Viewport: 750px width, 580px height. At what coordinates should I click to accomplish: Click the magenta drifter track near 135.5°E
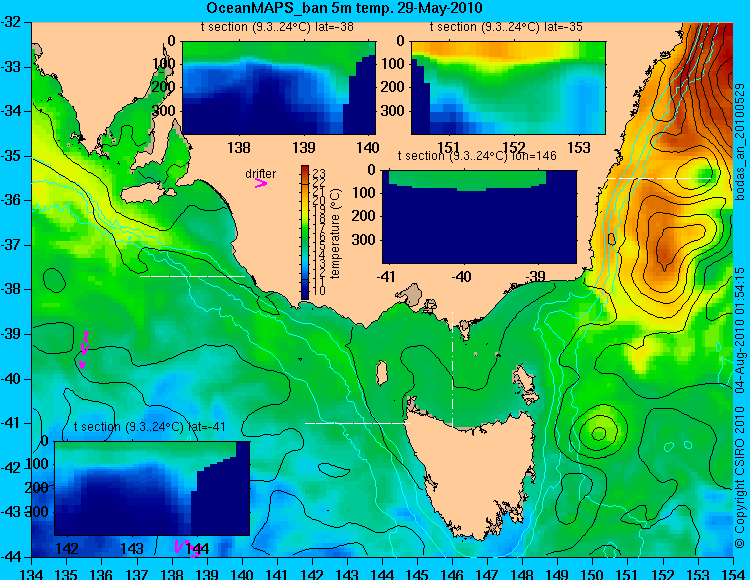point(84,350)
